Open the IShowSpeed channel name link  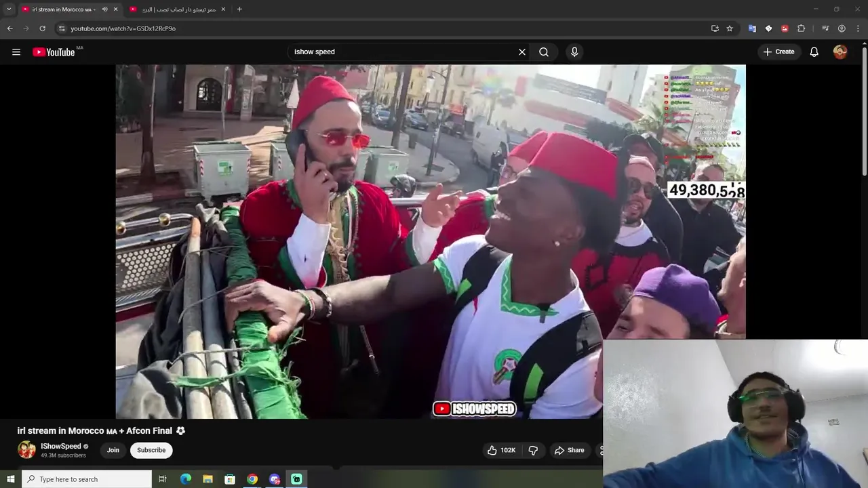point(60,446)
